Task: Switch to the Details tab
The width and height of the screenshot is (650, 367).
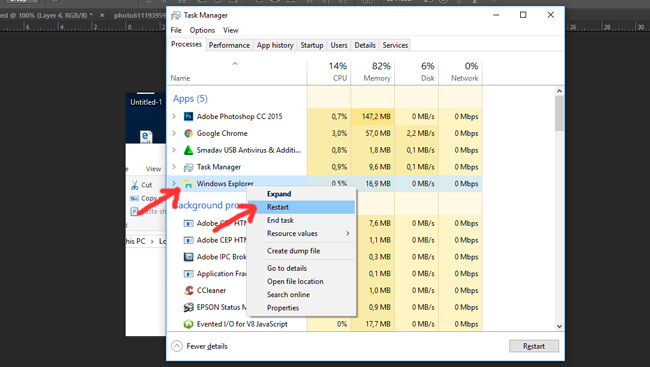Action: coord(365,45)
